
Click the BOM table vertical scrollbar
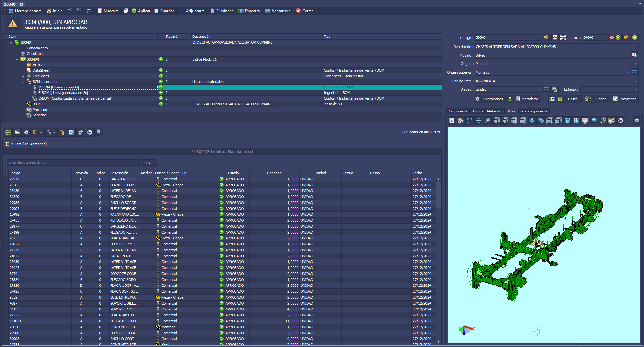click(438, 260)
